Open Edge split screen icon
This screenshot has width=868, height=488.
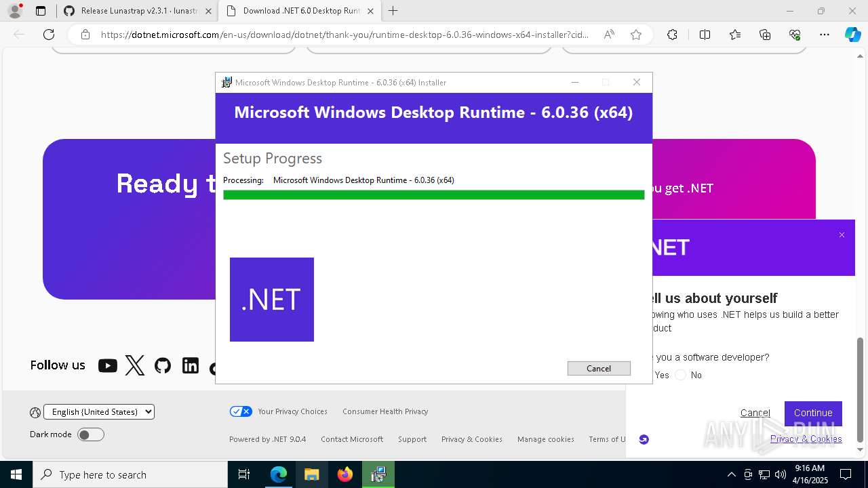click(705, 35)
